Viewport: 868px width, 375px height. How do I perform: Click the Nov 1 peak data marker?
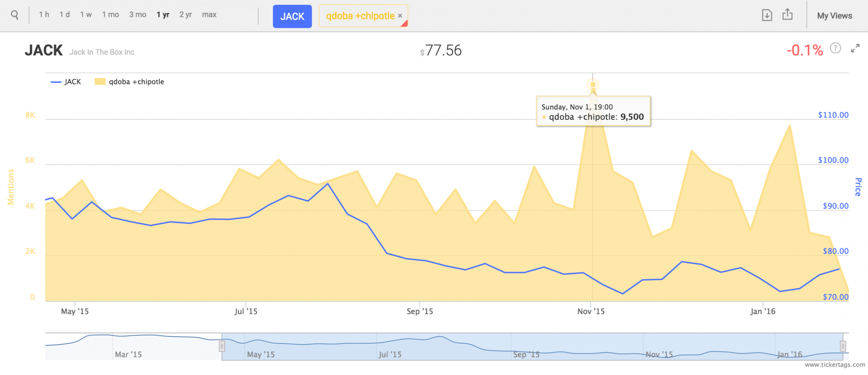pos(593,85)
